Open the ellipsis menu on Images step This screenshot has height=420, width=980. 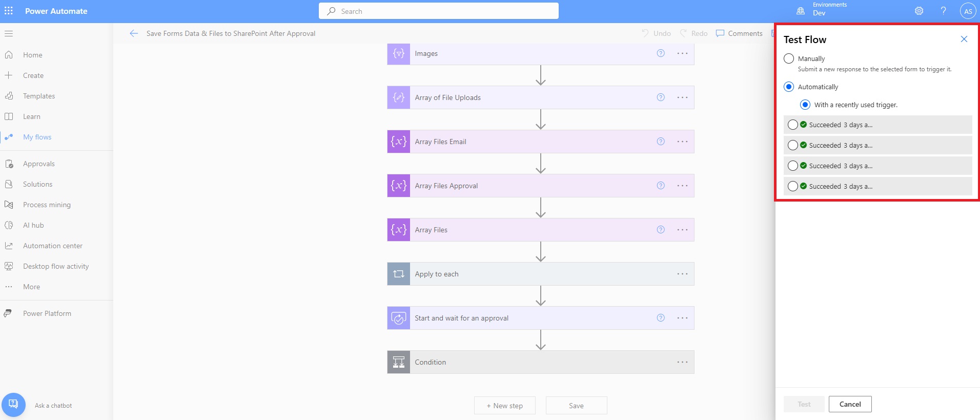pyautogui.click(x=682, y=53)
